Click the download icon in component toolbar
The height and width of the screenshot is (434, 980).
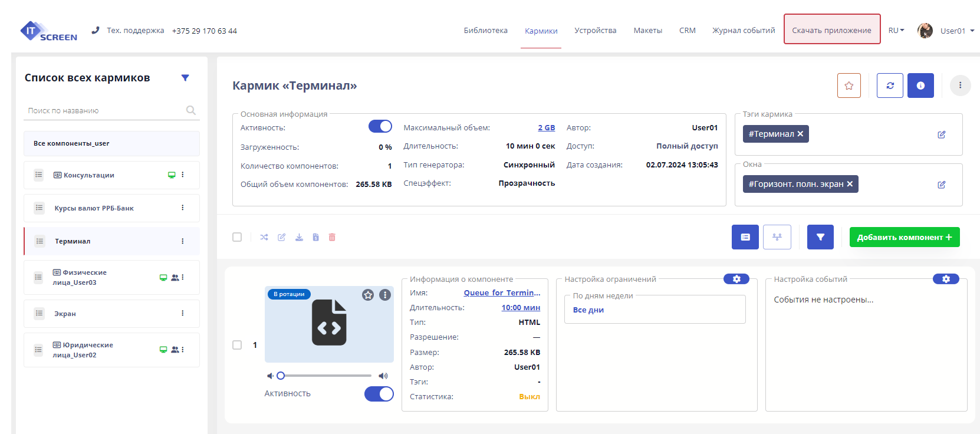[299, 237]
